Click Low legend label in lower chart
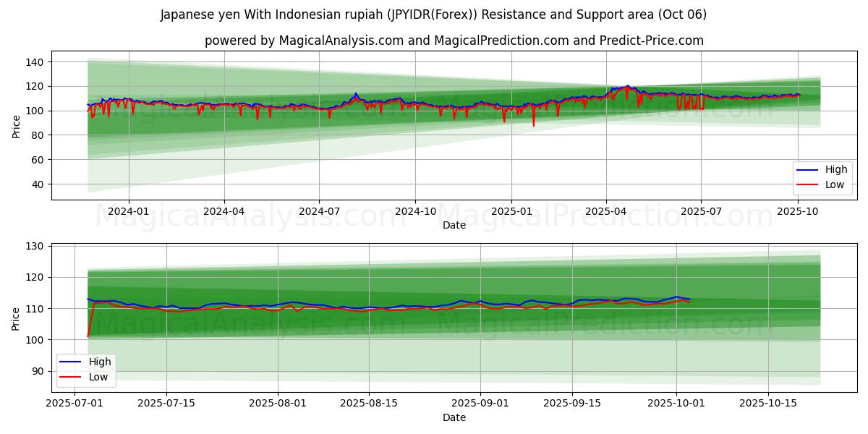Image resolution: width=868 pixels, height=434 pixels. click(x=98, y=377)
